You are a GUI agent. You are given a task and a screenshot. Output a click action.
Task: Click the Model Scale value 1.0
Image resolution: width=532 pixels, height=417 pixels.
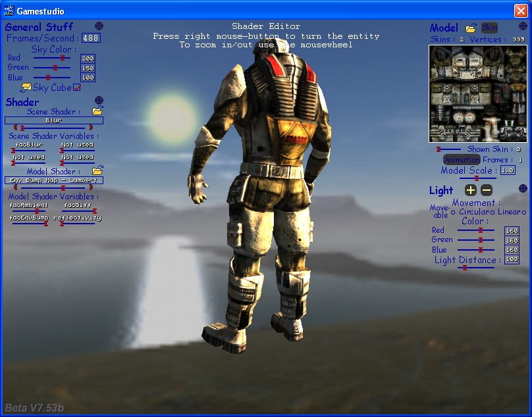508,170
